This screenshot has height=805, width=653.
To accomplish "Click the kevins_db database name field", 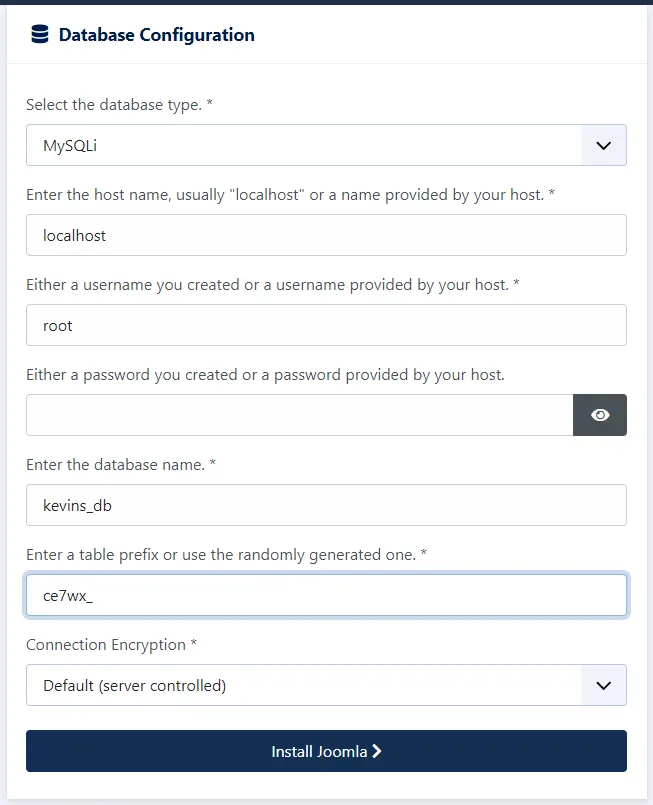I will [x=326, y=505].
